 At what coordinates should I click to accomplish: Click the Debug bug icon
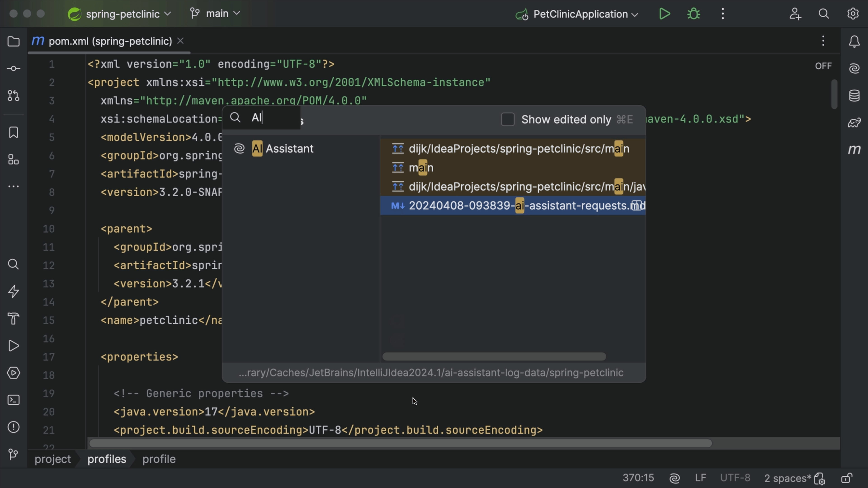pyautogui.click(x=693, y=14)
